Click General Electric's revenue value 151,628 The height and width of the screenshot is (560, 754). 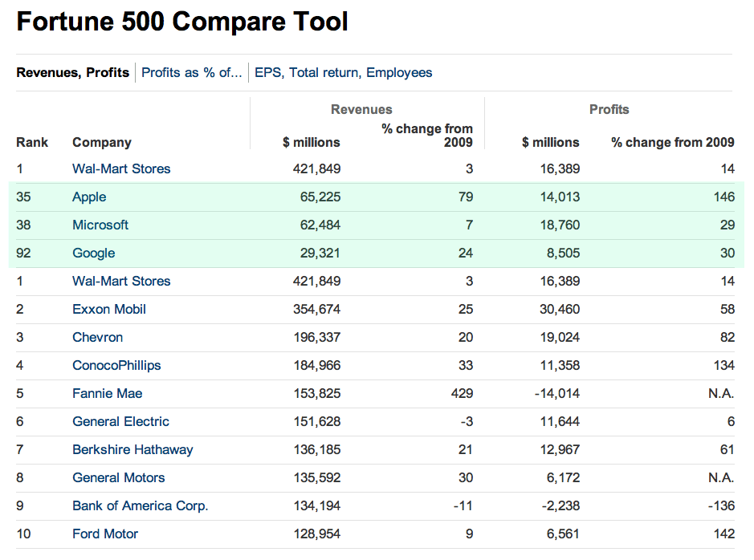[317, 422]
